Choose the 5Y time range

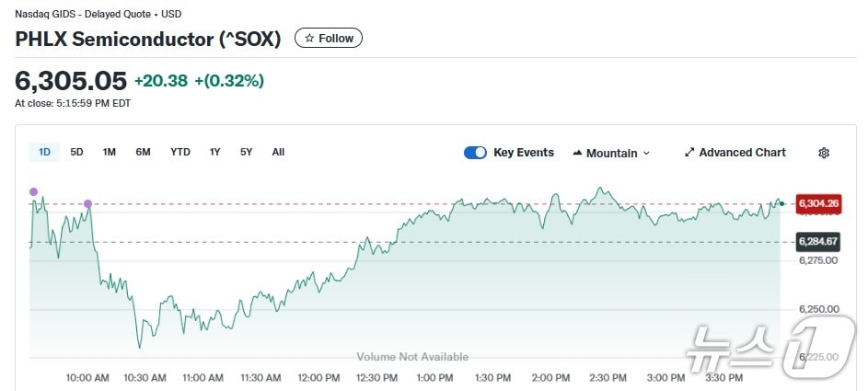246,152
